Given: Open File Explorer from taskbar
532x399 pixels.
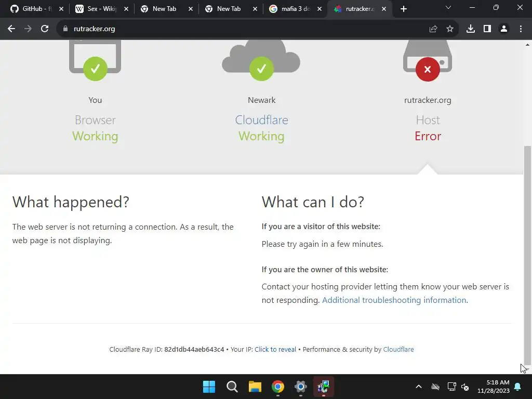Looking at the screenshot, I should click(x=255, y=387).
